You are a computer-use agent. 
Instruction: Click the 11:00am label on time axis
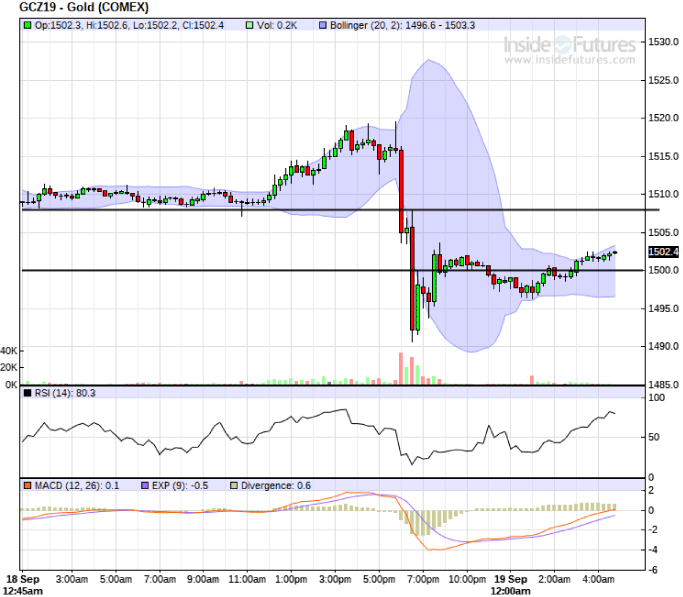click(247, 579)
